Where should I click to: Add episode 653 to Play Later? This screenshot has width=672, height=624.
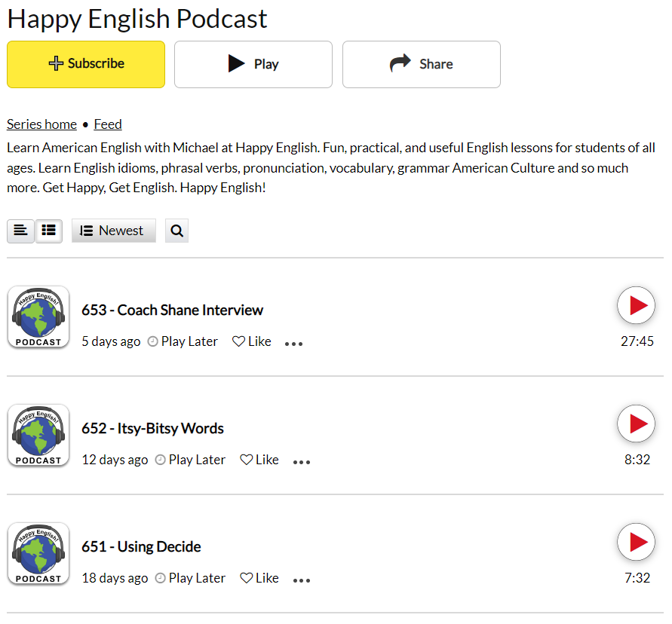183,341
